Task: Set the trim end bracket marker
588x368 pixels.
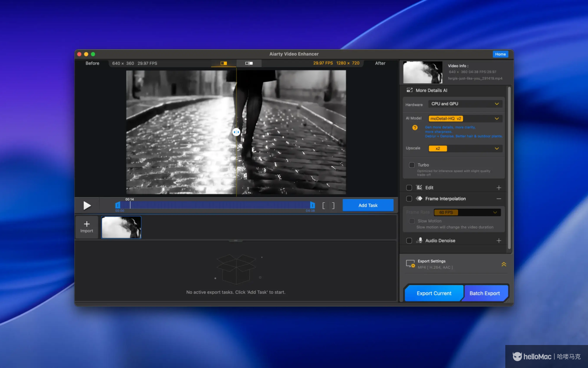Action: 333,206
